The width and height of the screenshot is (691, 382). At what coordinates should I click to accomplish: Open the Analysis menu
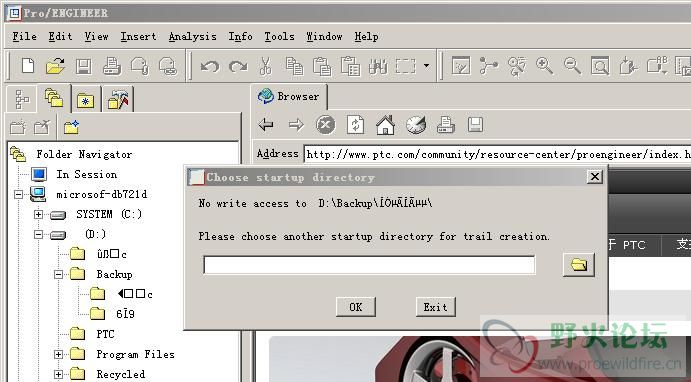click(x=193, y=37)
